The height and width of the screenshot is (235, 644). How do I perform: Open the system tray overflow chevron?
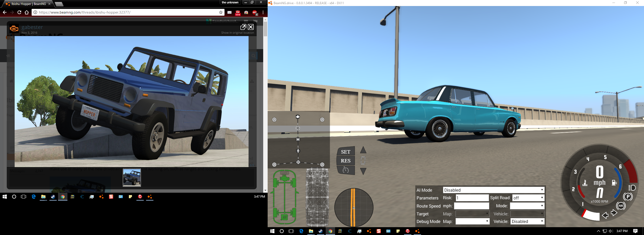(598, 231)
